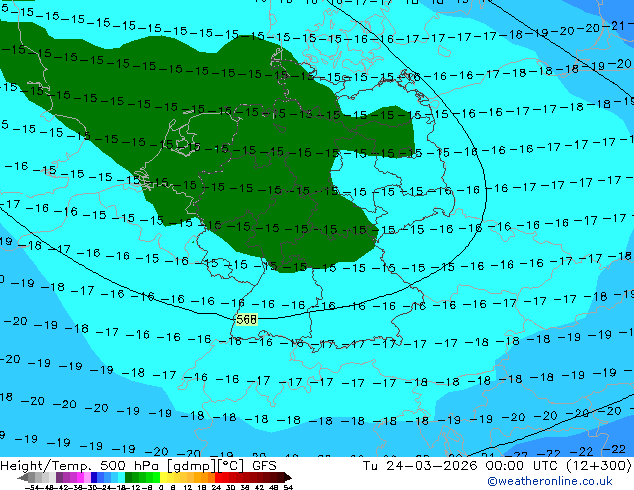Viewport: 634px width, 490px height.
Task: Click the 568 height contour label
Action: click(x=246, y=320)
